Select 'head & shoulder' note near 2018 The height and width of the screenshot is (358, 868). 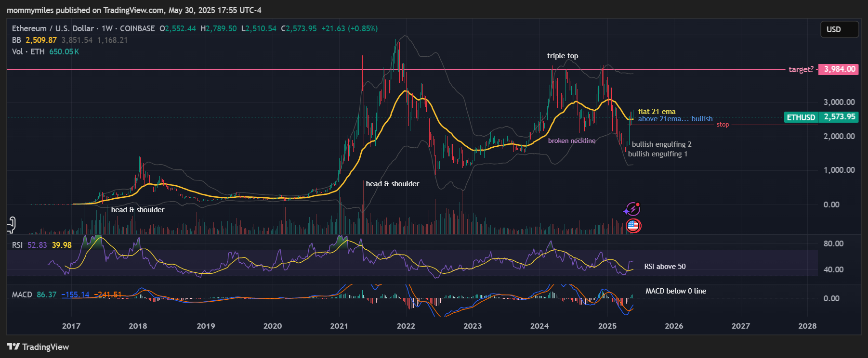pyautogui.click(x=138, y=210)
